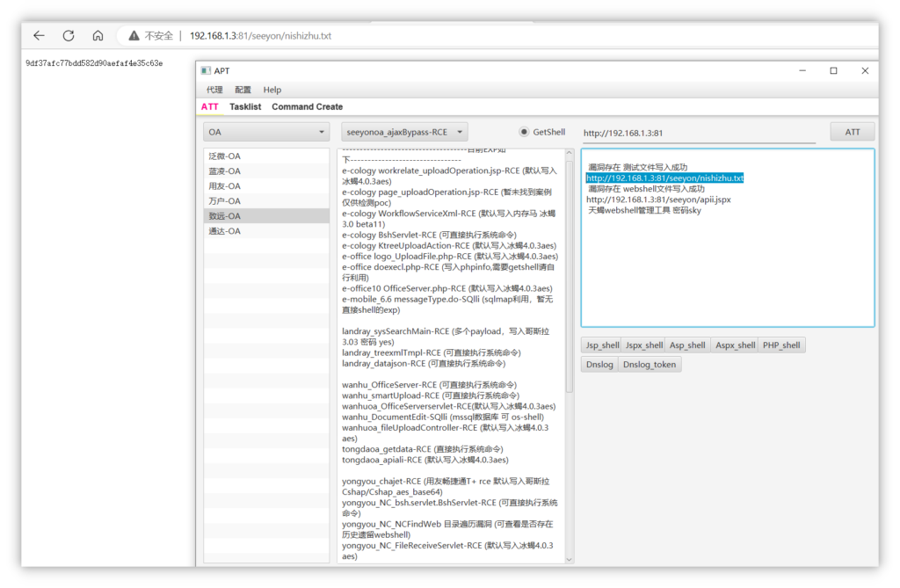The width and height of the screenshot is (900, 588).
Task: Click the not-secure warning icon
Action: 134,36
